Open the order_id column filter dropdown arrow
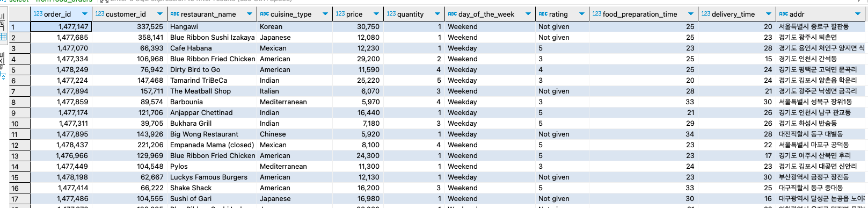 click(85, 14)
